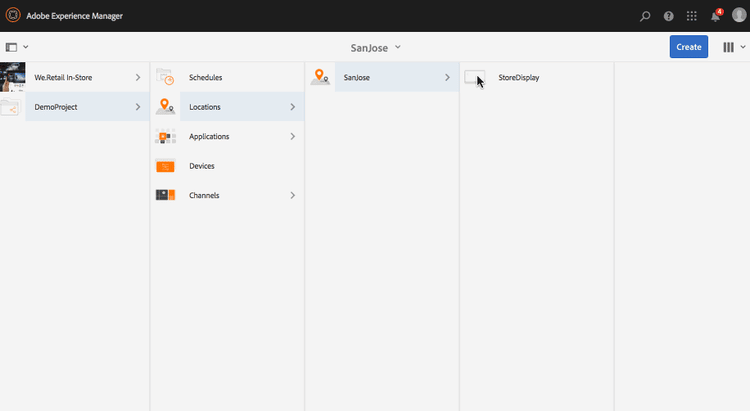Open the help question mark icon
The image size is (750, 411).
(x=668, y=16)
